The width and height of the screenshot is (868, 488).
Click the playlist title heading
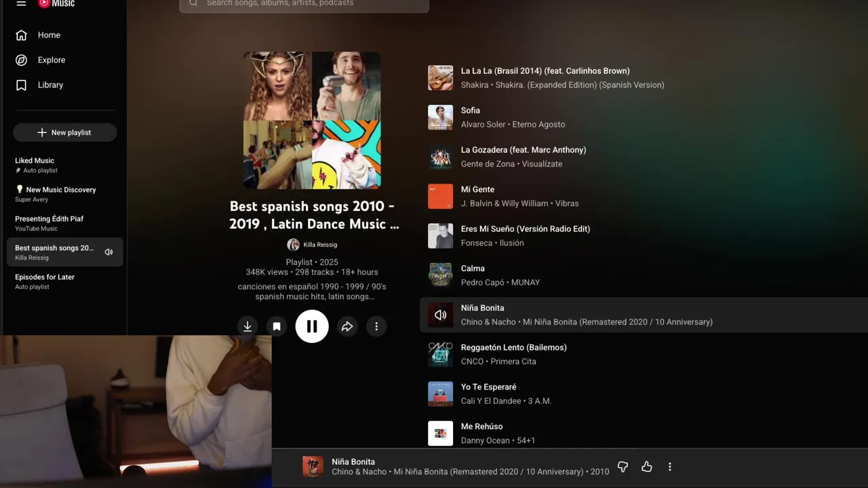coord(313,216)
